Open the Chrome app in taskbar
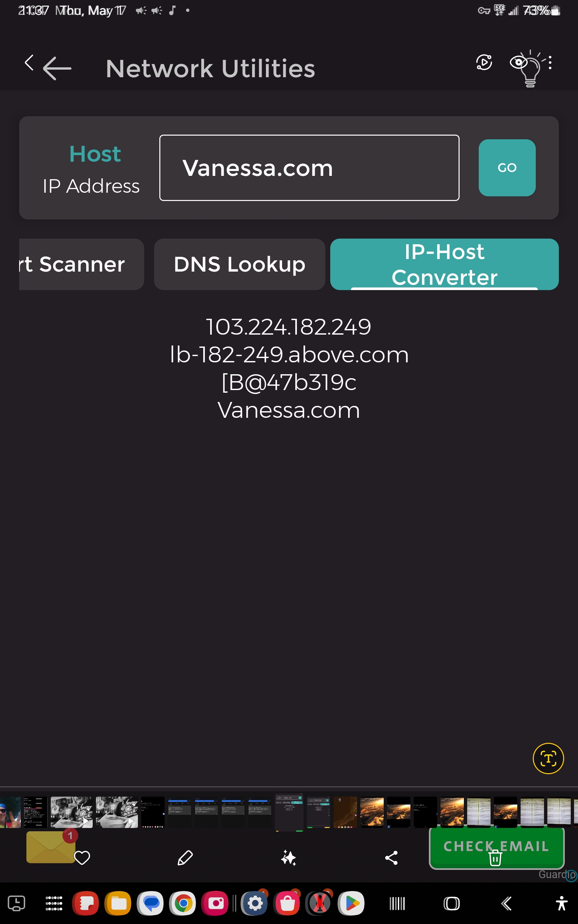This screenshot has height=924, width=578. [183, 903]
